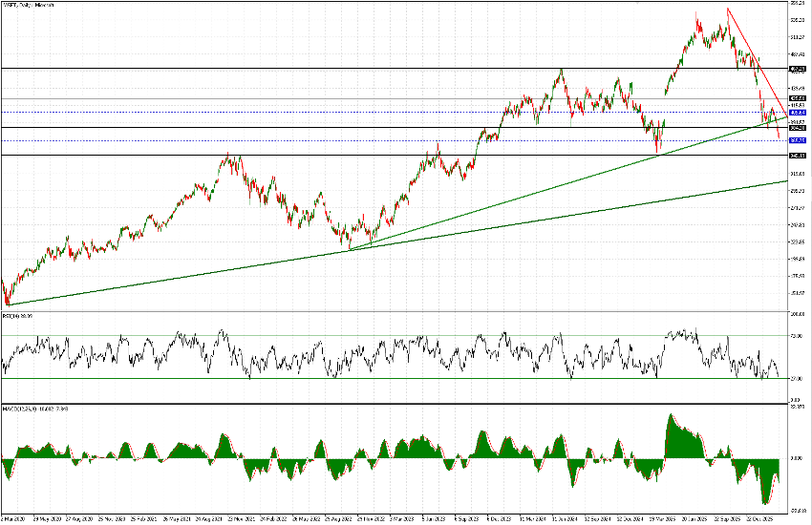
Task: Click the lower blue highlighted price tag on price scale
Action: (x=799, y=141)
